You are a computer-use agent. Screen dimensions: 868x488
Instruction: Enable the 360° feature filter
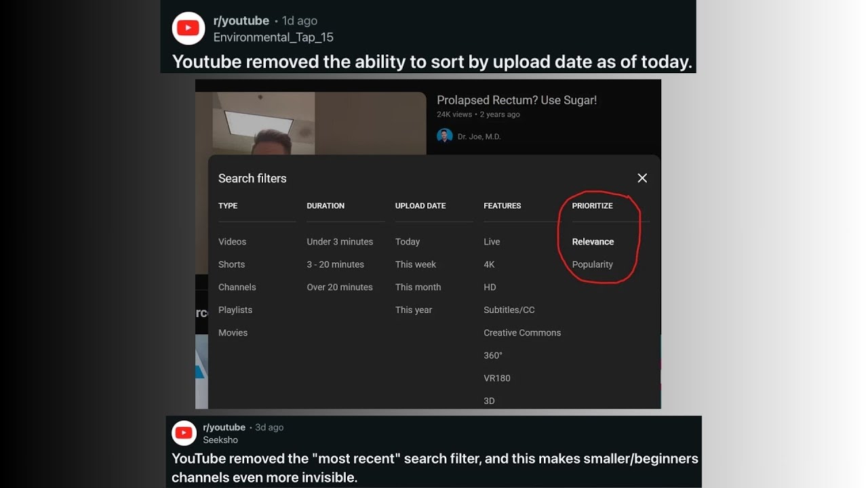pos(493,355)
